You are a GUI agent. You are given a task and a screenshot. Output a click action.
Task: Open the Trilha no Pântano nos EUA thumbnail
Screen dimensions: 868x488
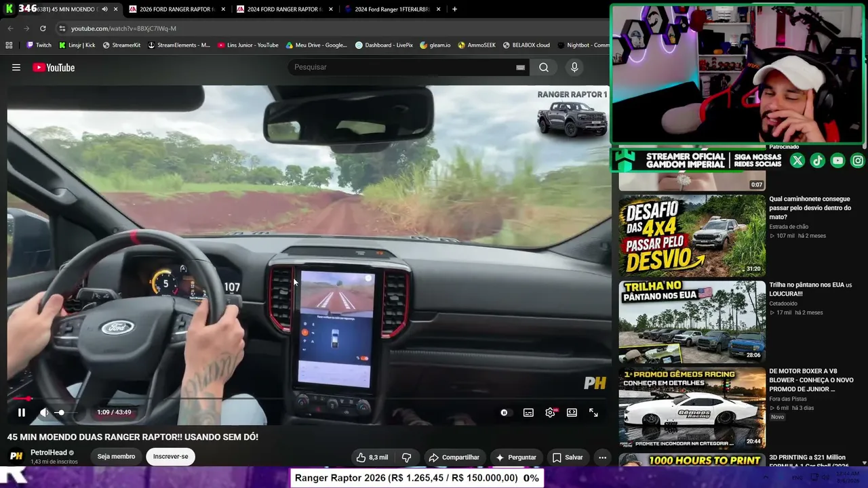click(692, 322)
